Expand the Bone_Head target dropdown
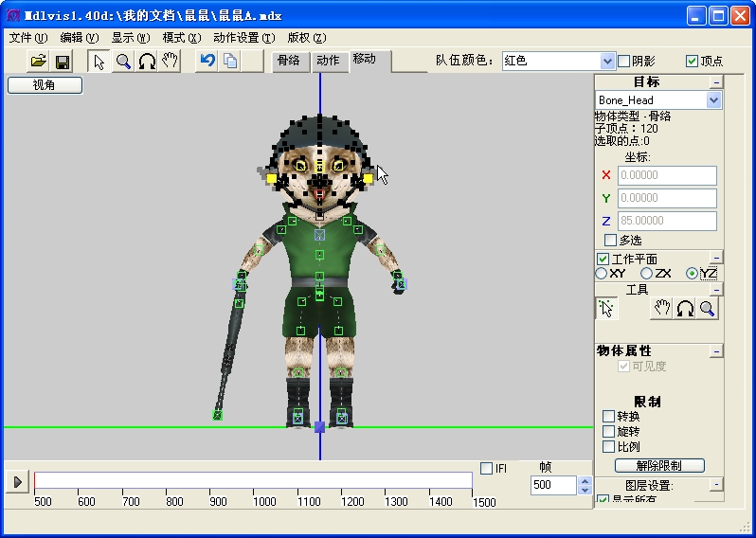Viewport: 756px width, 538px height. [x=714, y=100]
